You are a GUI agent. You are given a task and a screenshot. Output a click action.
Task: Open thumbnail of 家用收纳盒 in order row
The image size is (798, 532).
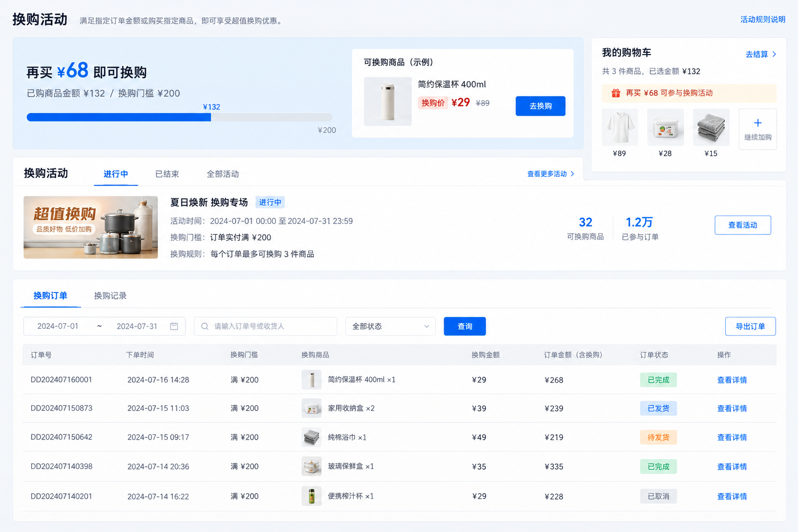coord(312,408)
